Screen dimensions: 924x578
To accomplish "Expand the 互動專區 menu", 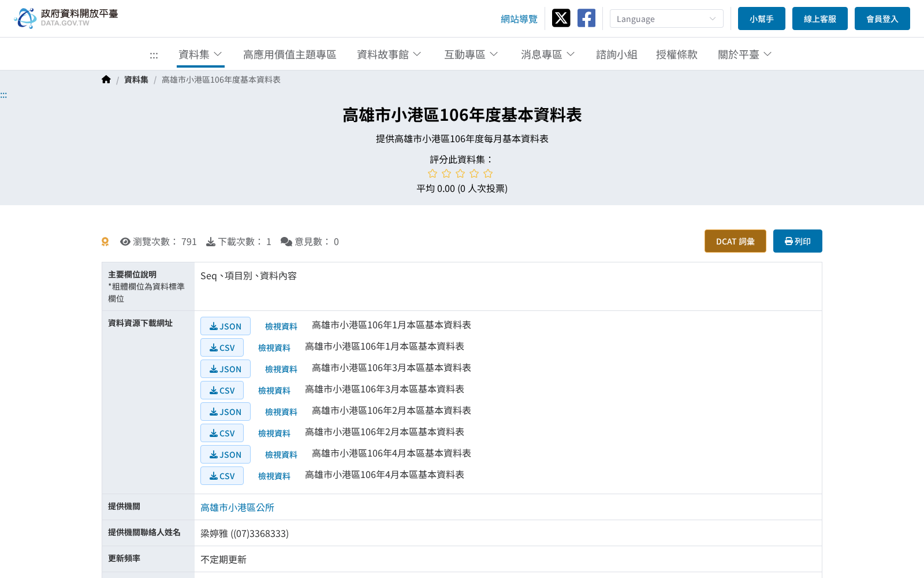I will tap(471, 54).
